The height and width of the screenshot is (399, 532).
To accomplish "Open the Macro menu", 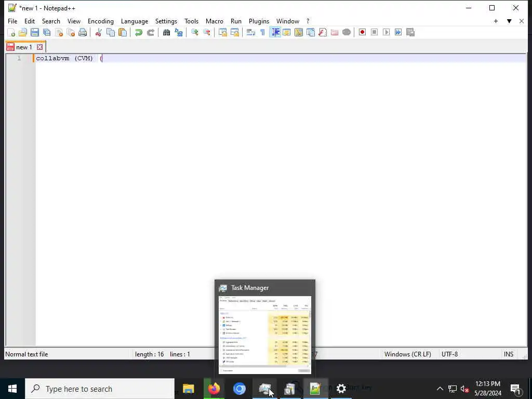I will pyautogui.click(x=215, y=21).
